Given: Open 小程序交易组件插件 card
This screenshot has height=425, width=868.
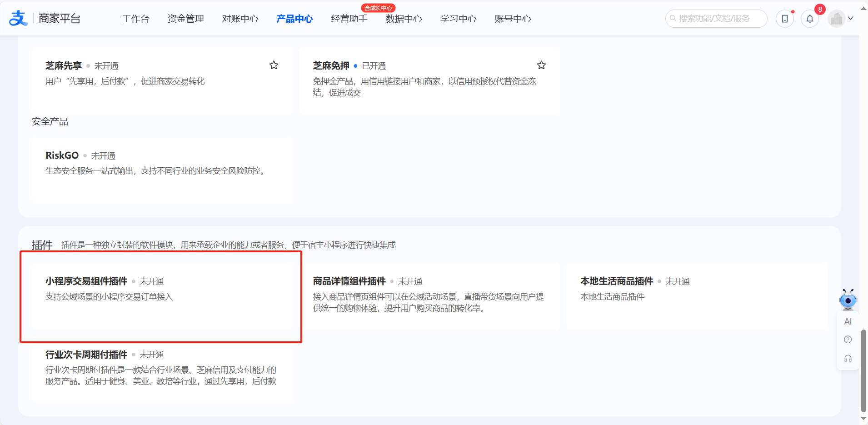Looking at the screenshot, I should pos(162,296).
